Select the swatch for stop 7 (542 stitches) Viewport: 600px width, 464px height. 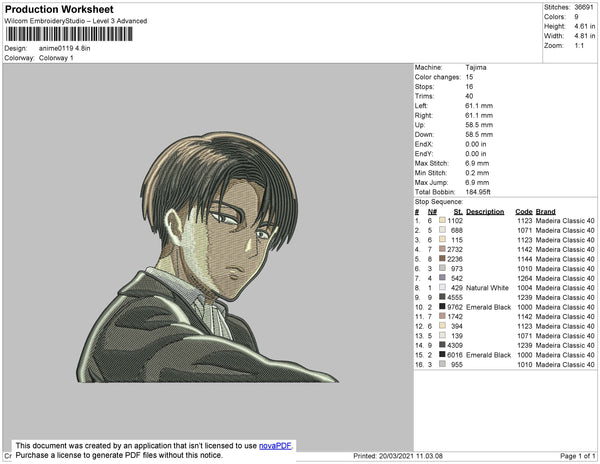click(x=442, y=278)
